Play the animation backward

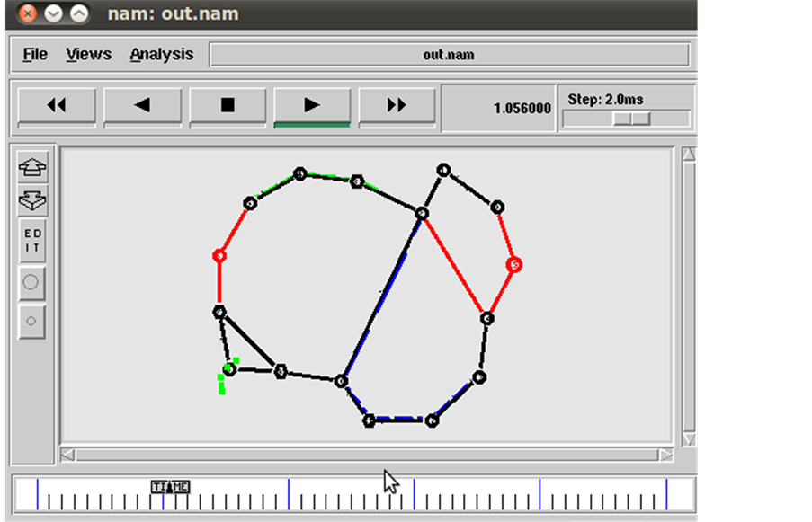tap(141, 104)
